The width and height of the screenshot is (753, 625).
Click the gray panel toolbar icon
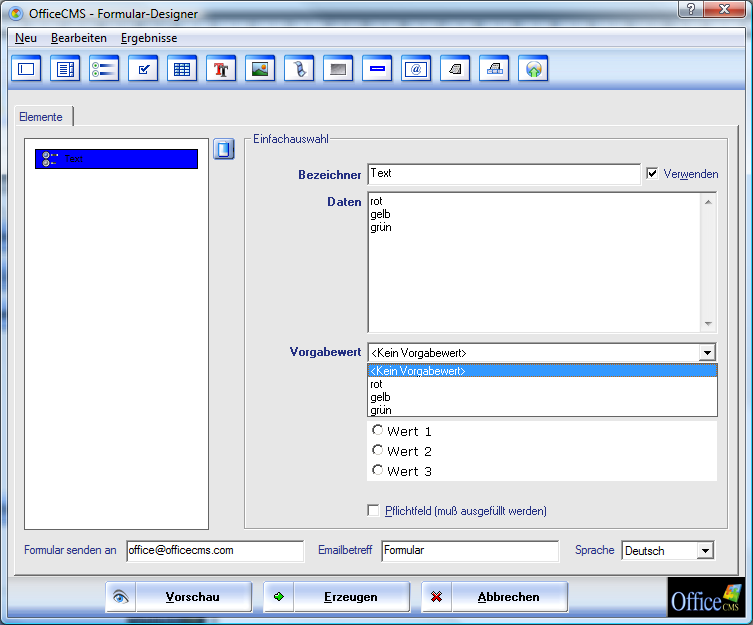click(x=338, y=69)
